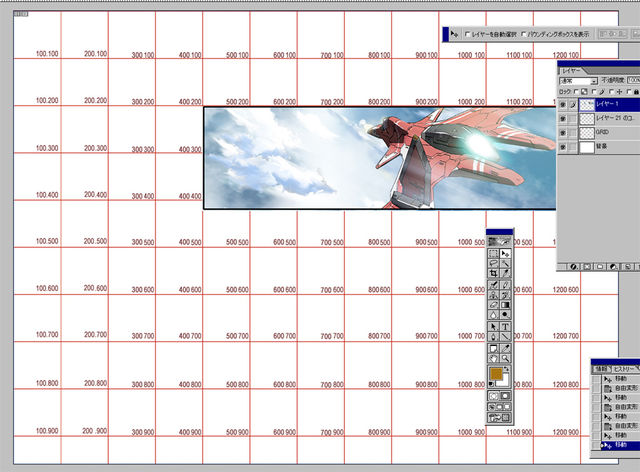This screenshot has height=472, width=640.
Task: Hide the レイヤー 21 copy layer
Action: [563, 119]
